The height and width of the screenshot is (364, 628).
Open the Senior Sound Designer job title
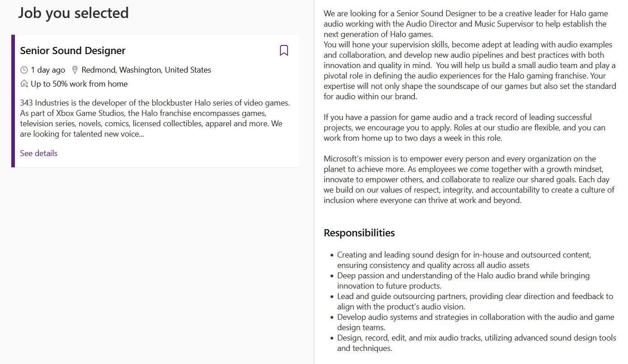point(73,51)
